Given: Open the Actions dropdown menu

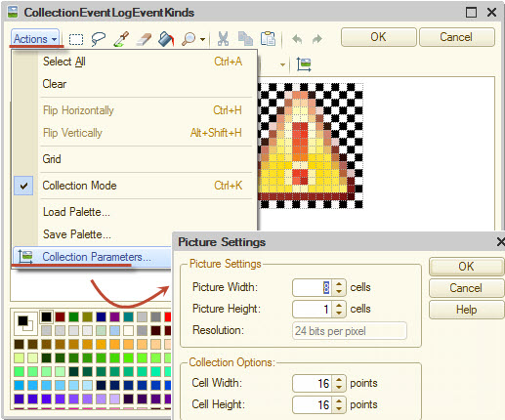Looking at the screenshot, I should 35,39.
